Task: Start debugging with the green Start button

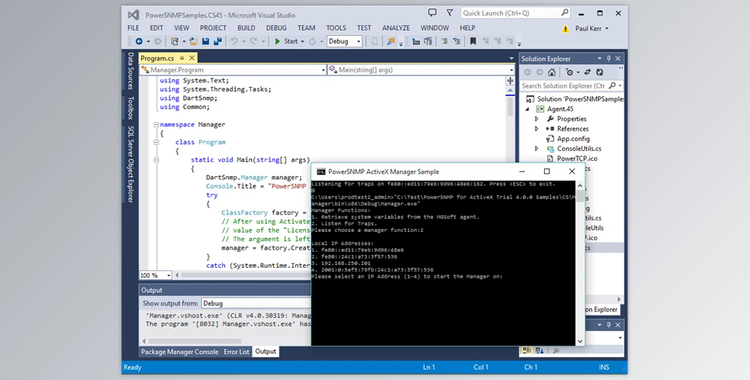Action: (x=286, y=42)
